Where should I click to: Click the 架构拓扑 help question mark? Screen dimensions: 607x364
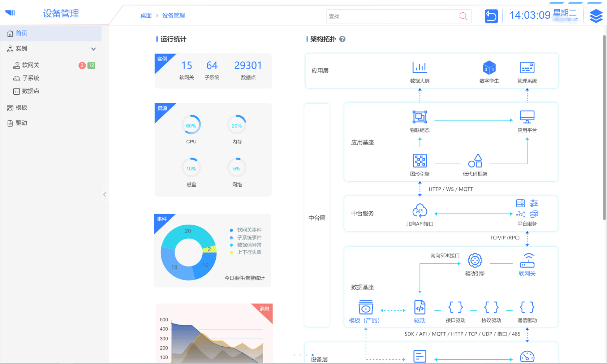click(x=342, y=39)
